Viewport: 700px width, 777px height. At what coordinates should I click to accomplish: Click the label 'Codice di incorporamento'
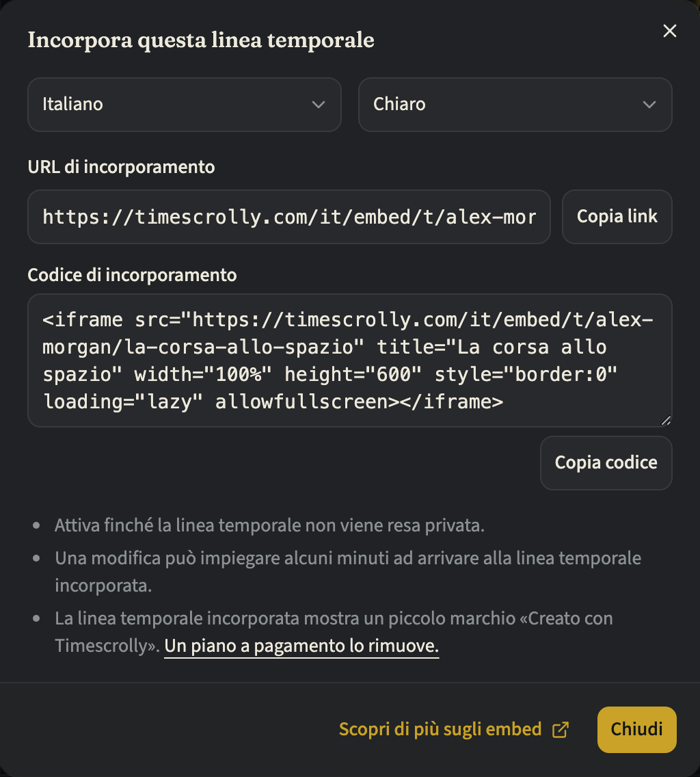coord(132,275)
